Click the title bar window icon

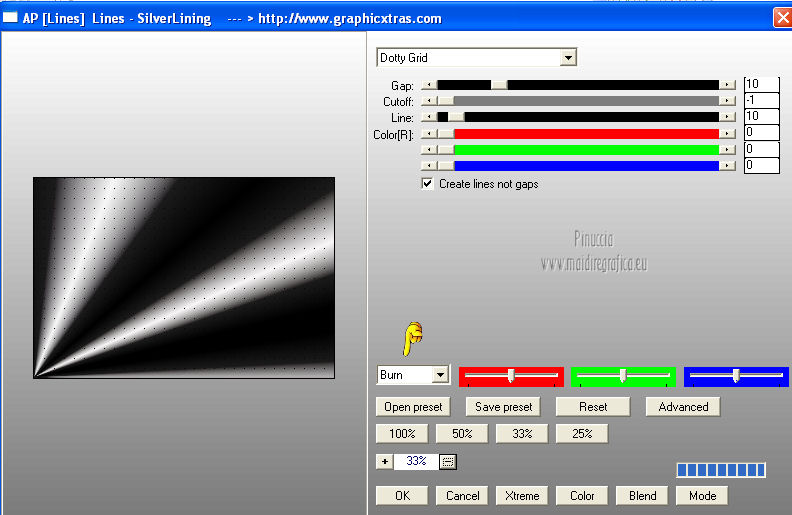tap(10, 18)
